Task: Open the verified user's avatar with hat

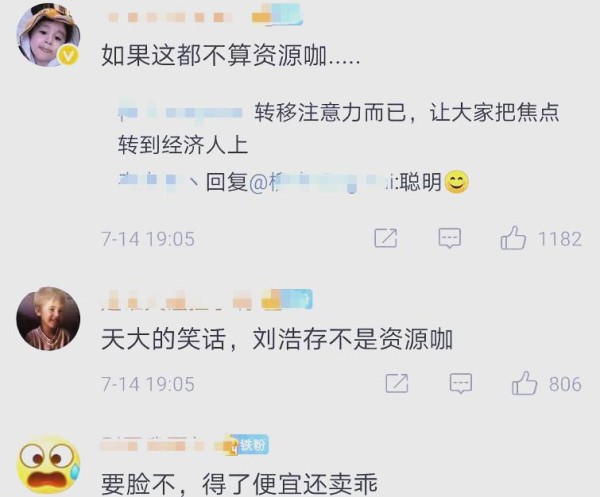Action: coord(48,35)
